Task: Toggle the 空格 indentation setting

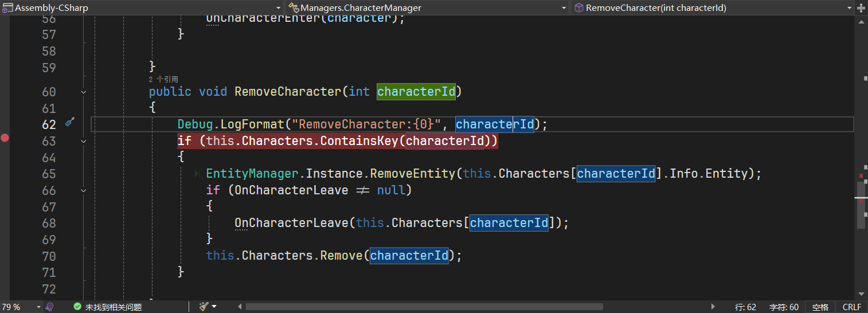Action: [x=820, y=307]
